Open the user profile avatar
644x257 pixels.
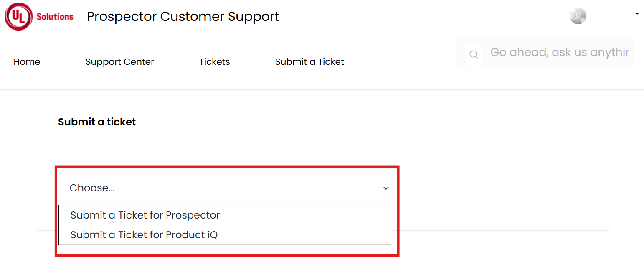point(578,16)
